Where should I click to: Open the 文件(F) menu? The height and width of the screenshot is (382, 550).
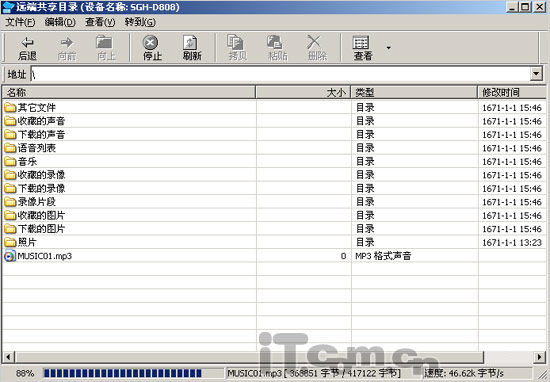20,22
